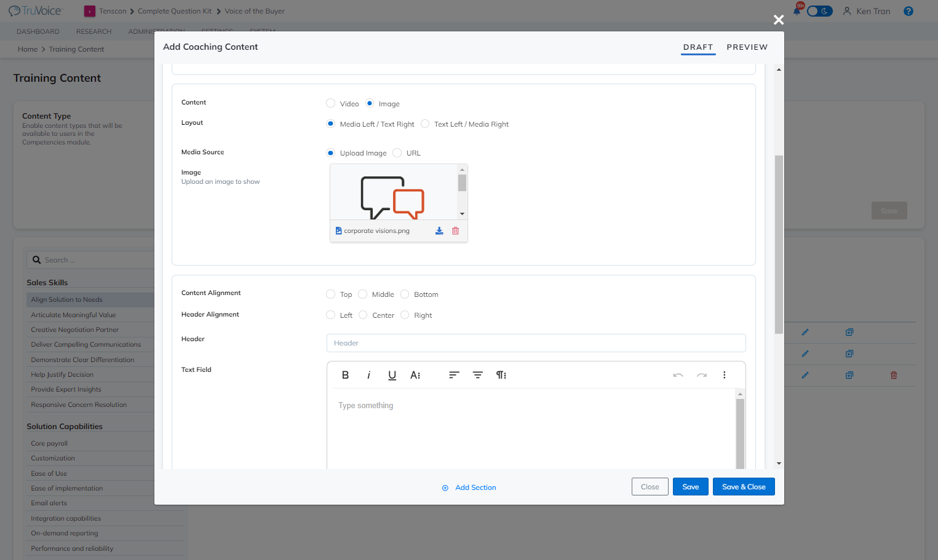Click modal scrollbar down arrow
Screen dimensions: 938x560
pyautogui.click(x=779, y=463)
